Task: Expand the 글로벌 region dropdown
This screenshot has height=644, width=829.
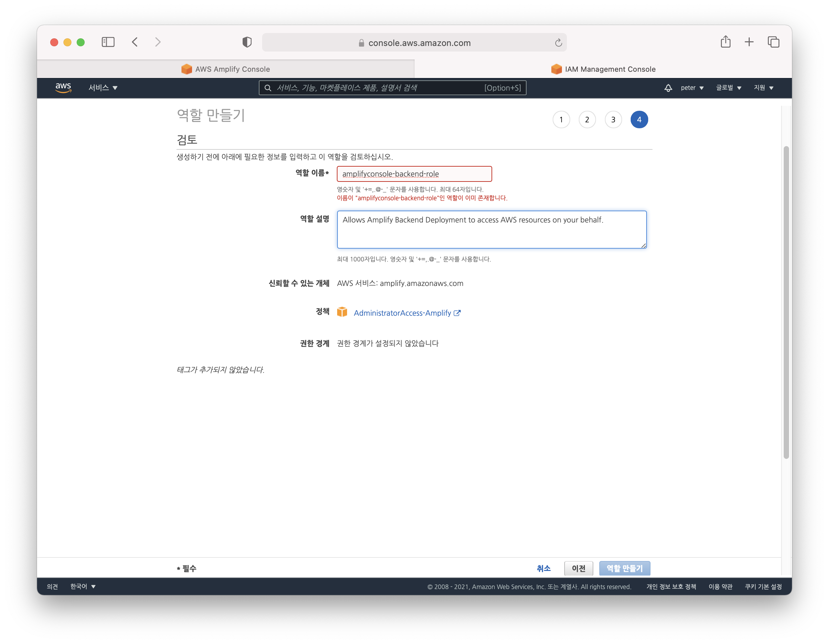Action: 729,88
